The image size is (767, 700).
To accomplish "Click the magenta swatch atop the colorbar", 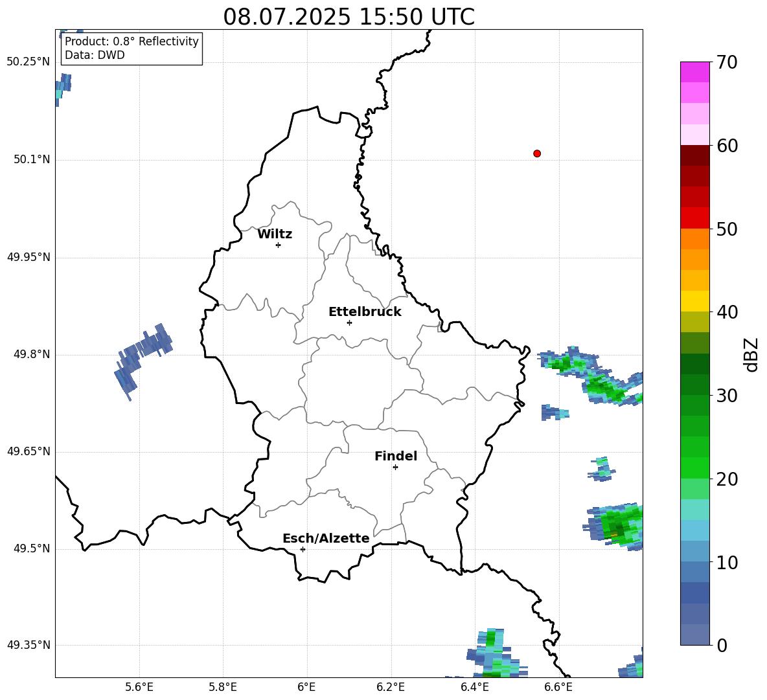I will (x=695, y=72).
